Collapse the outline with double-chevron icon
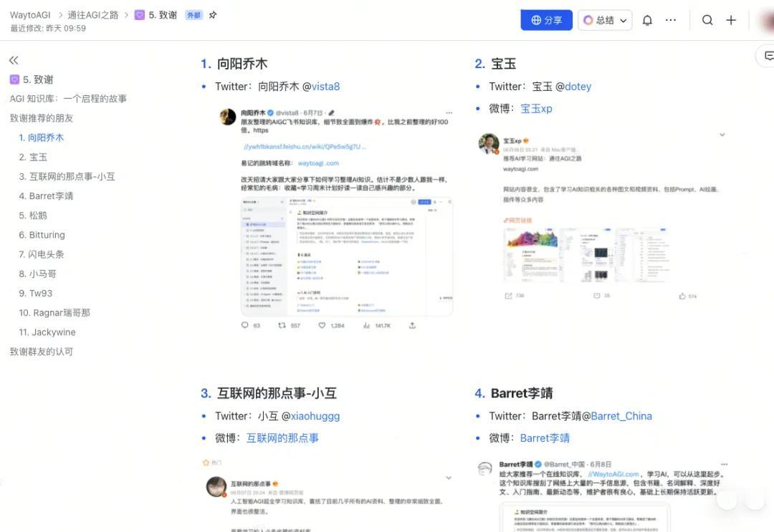Screen dimensions: 774x532 click(x=14, y=60)
